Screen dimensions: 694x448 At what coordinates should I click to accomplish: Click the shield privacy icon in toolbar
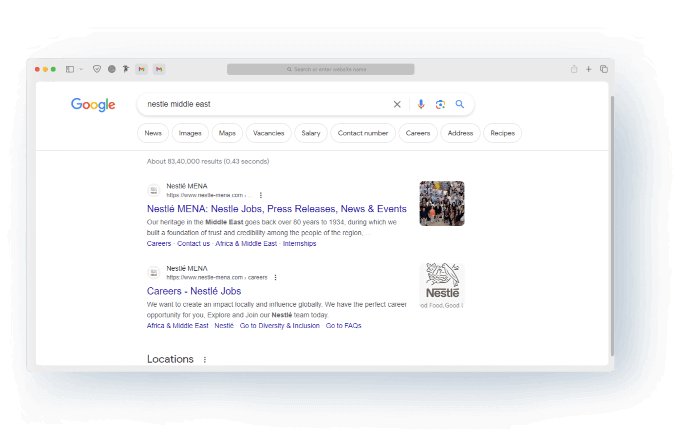point(97,69)
